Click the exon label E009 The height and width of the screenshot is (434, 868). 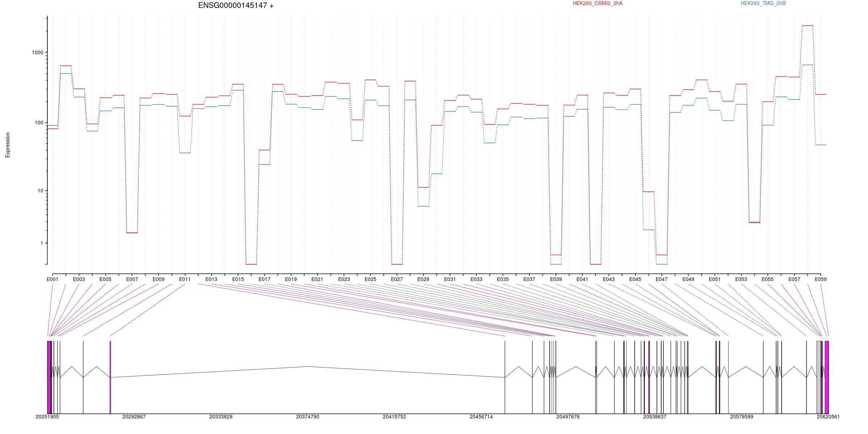[x=158, y=279]
